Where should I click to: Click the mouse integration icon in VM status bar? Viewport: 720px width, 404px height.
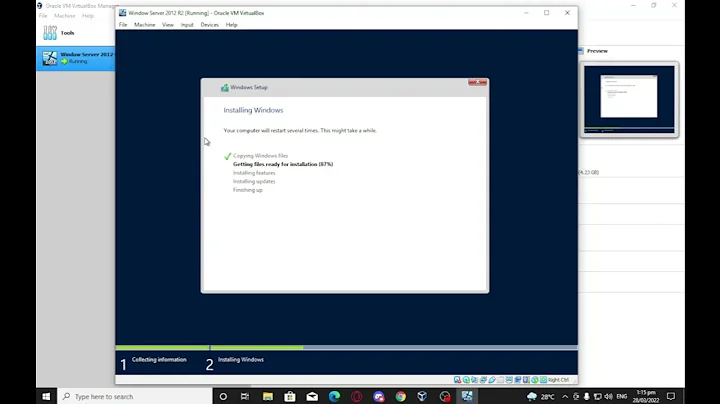point(535,380)
